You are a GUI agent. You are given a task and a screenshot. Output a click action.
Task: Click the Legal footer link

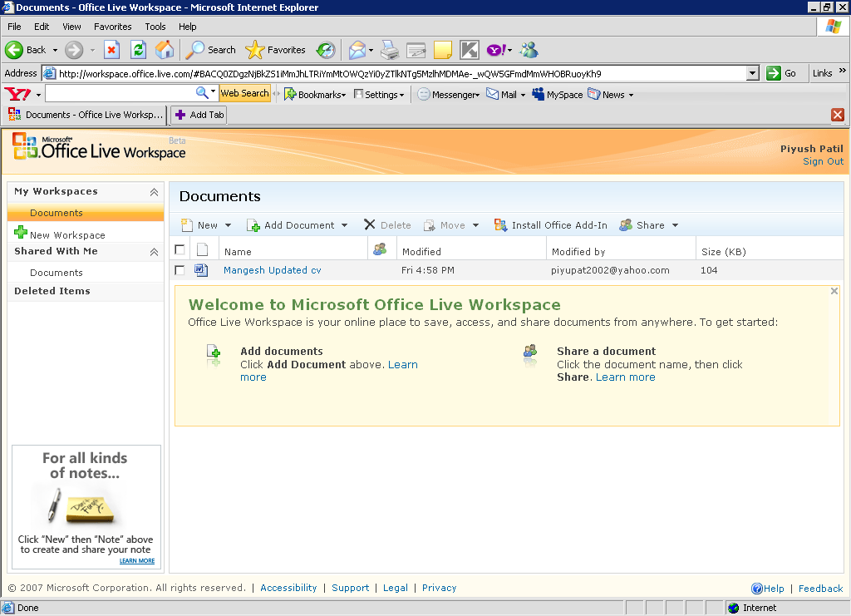click(x=395, y=588)
